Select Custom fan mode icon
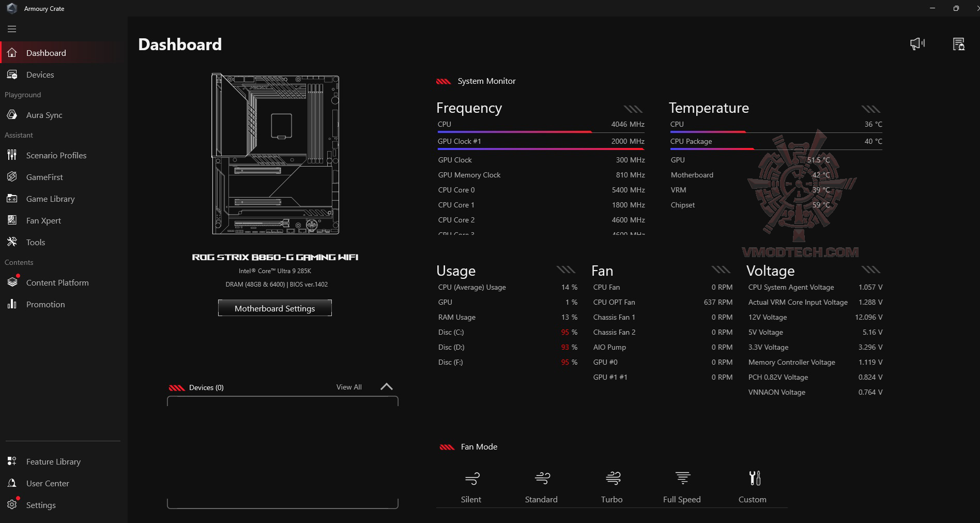980x523 pixels. click(x=755, y=478)
